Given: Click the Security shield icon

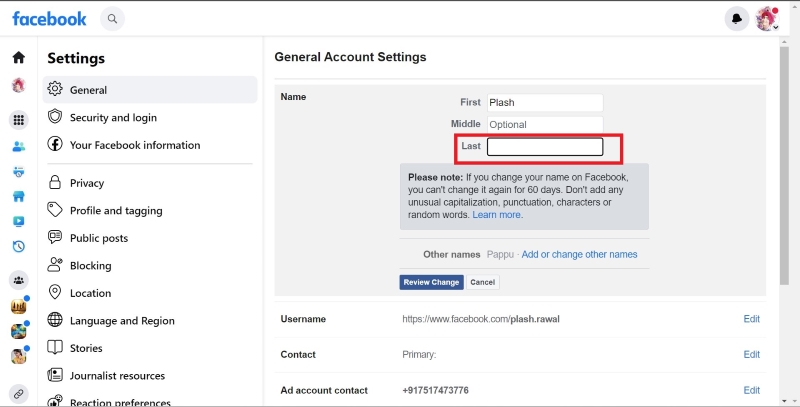Looking at the screenshot, I should (x=55, y=116).
